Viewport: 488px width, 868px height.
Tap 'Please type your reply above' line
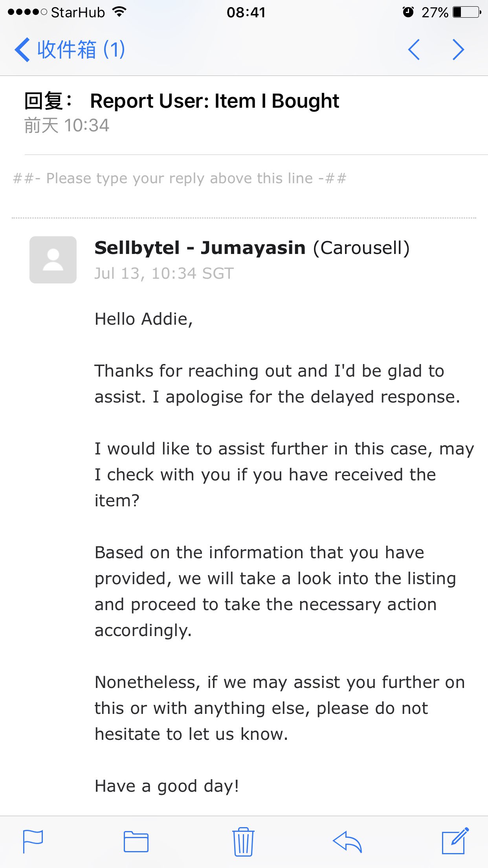click(180, 178)
